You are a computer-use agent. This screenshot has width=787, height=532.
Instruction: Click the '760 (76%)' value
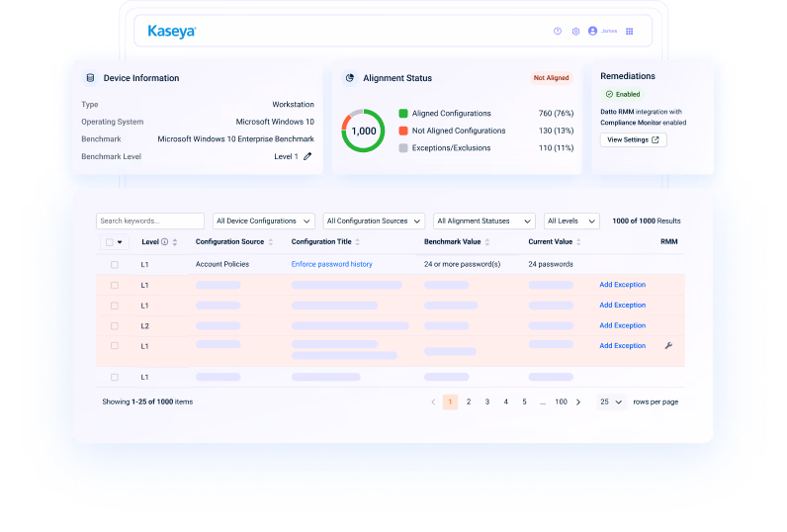click(x=556, y=114)
